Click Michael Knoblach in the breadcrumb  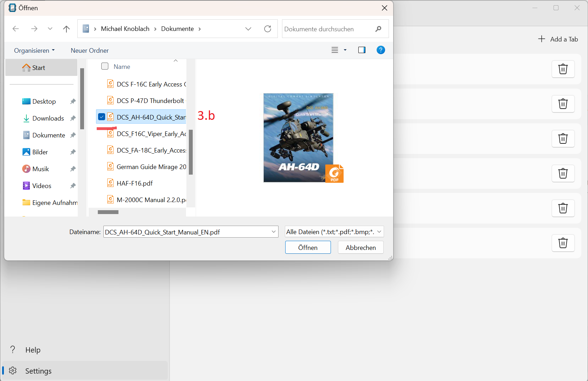[125, 29]
